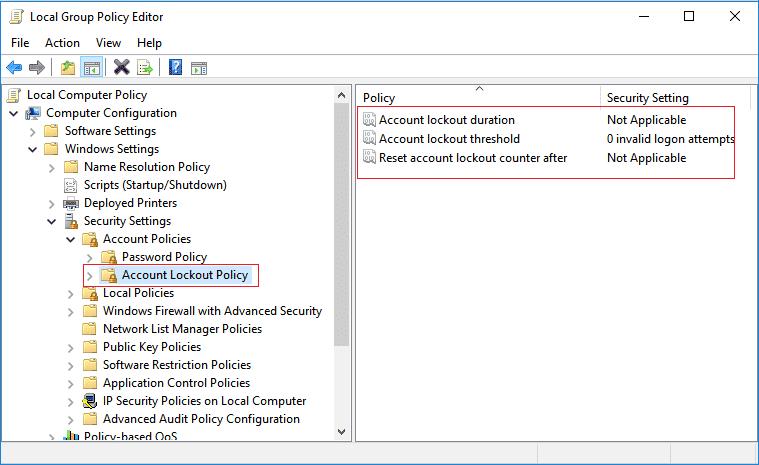
Task: Select Account lockout threshold policy
Action: pos(449,139)
